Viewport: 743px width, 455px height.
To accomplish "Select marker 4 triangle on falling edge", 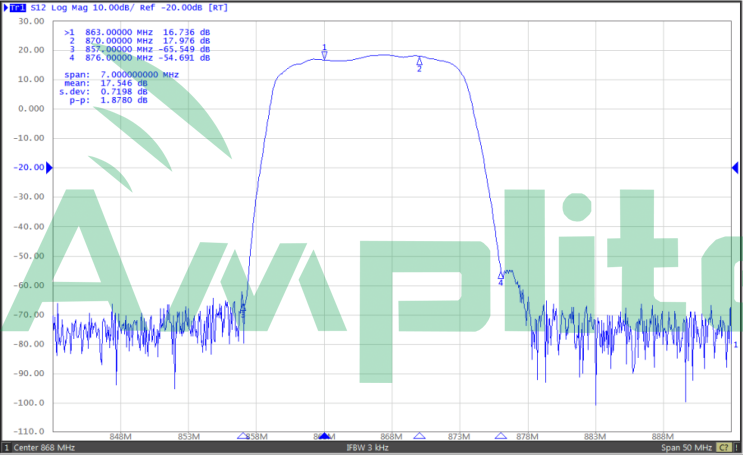I will coord(501,275).
